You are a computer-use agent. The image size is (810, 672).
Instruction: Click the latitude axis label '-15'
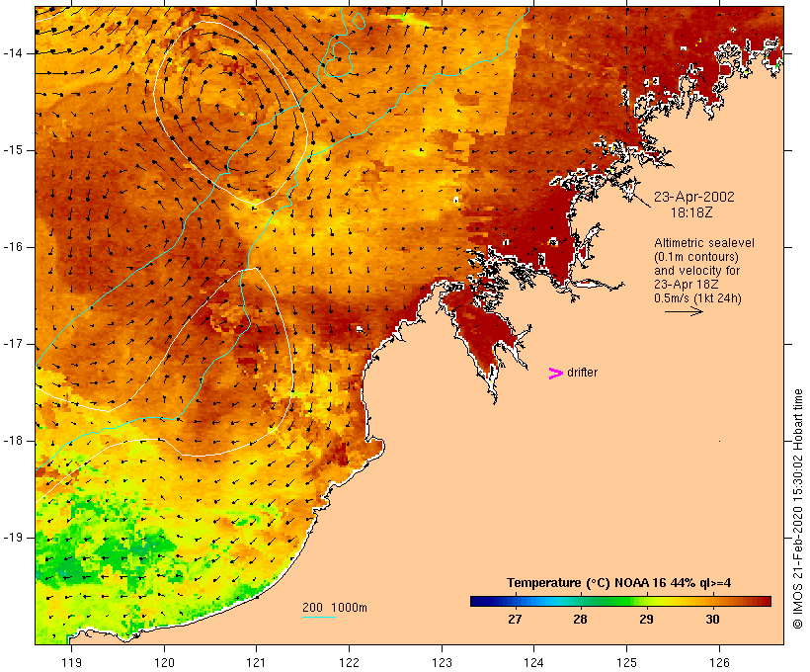13,150
